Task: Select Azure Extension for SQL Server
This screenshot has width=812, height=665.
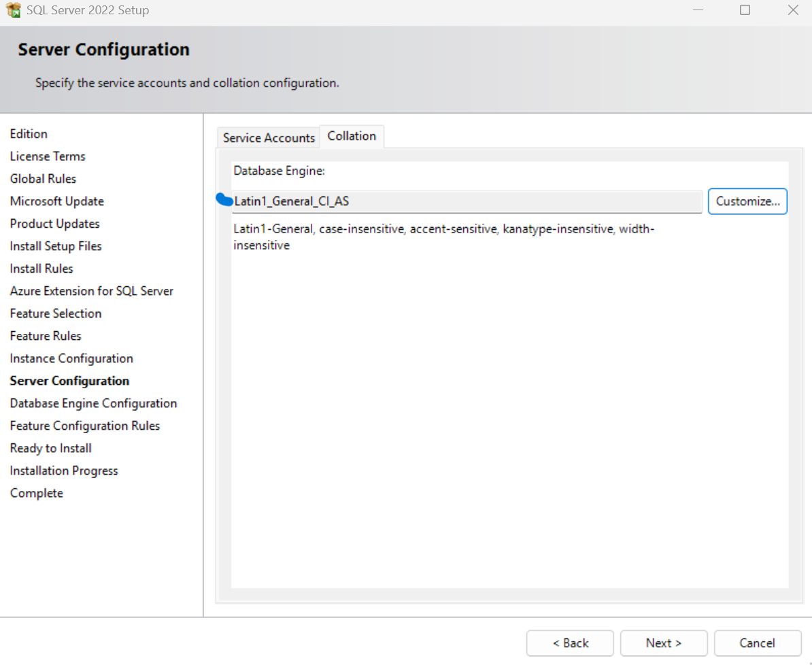Action: [92, 290]
